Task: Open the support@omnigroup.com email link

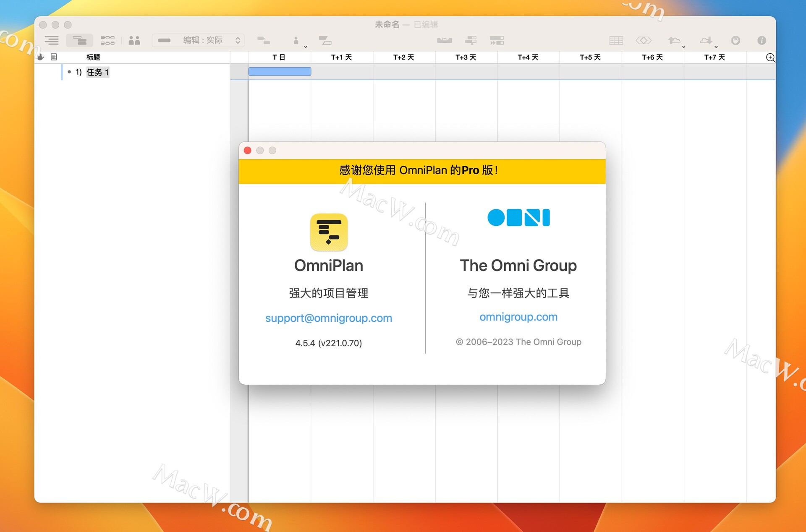Action: tap(328, 318)
